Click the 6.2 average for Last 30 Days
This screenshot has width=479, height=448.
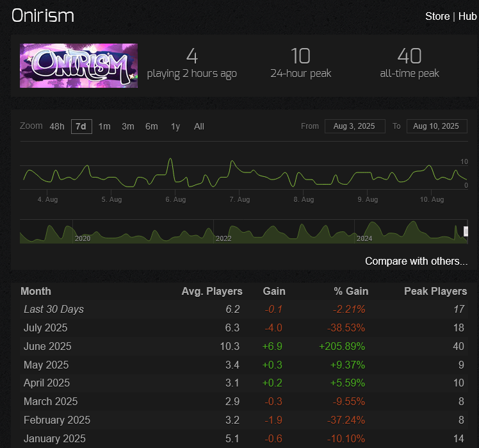point(232,309)
